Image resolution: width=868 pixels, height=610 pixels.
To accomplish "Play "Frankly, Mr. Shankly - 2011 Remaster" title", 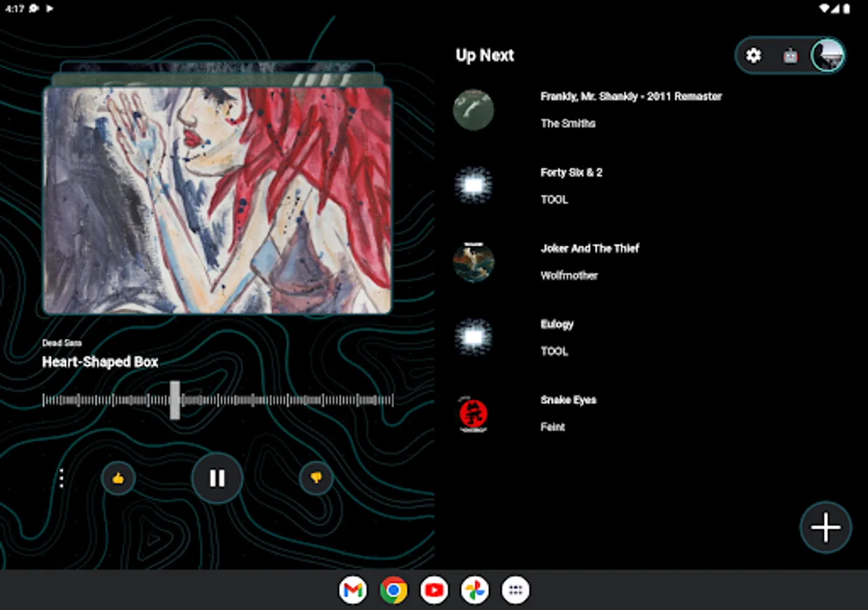I will click(631, 96).
